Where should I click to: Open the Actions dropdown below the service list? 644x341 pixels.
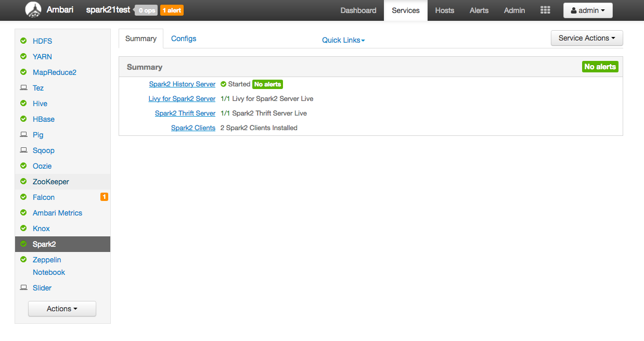pyautogui.click(x=62, y=308)
